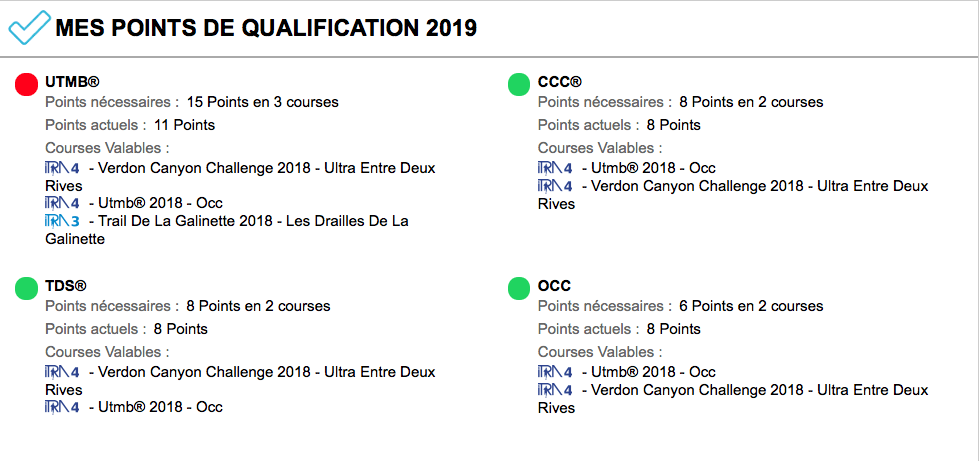
Task: Click the green status dot beside TDS®
Action: pyautogui.click(x=27, y=288)
